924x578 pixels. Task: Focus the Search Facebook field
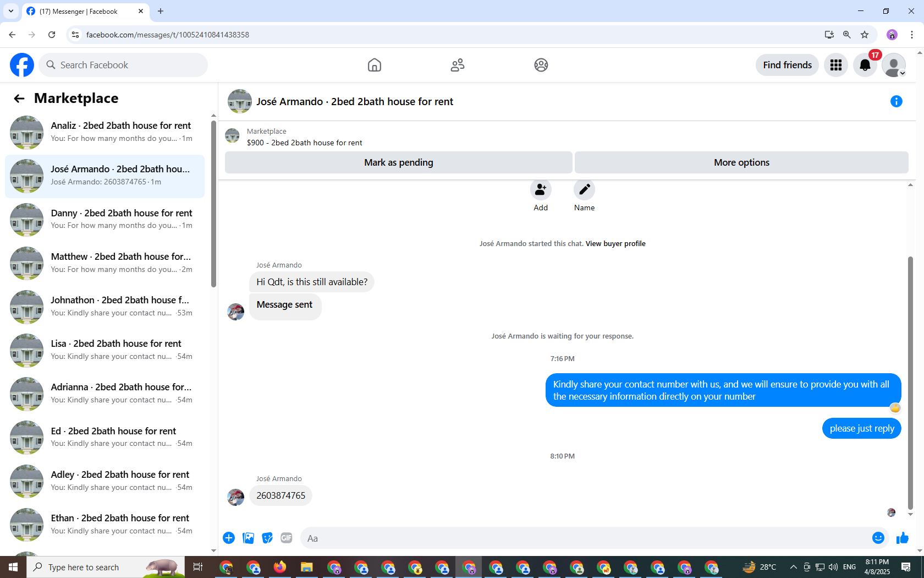click(x=123, y=65)
